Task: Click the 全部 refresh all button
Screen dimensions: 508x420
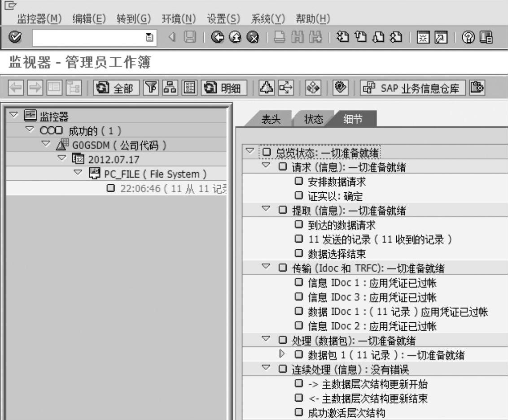Action: (x=116, y=88)
